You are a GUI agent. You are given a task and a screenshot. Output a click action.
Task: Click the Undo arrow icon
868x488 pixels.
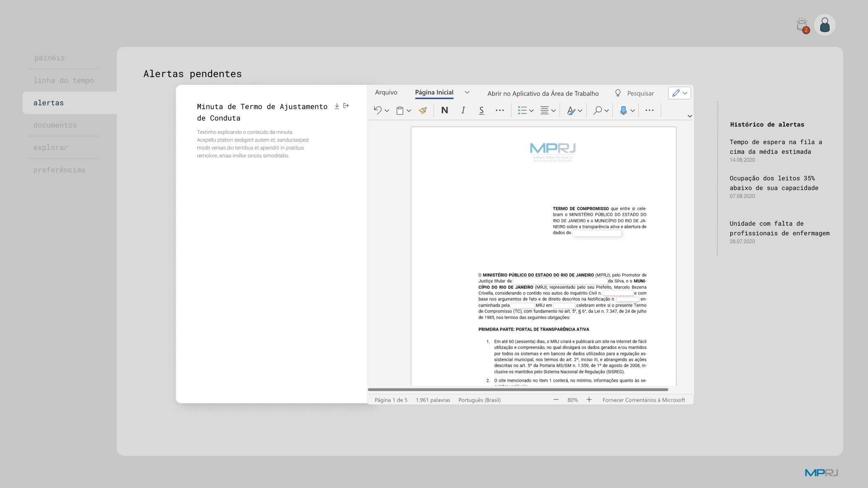(x=378, y=110)
